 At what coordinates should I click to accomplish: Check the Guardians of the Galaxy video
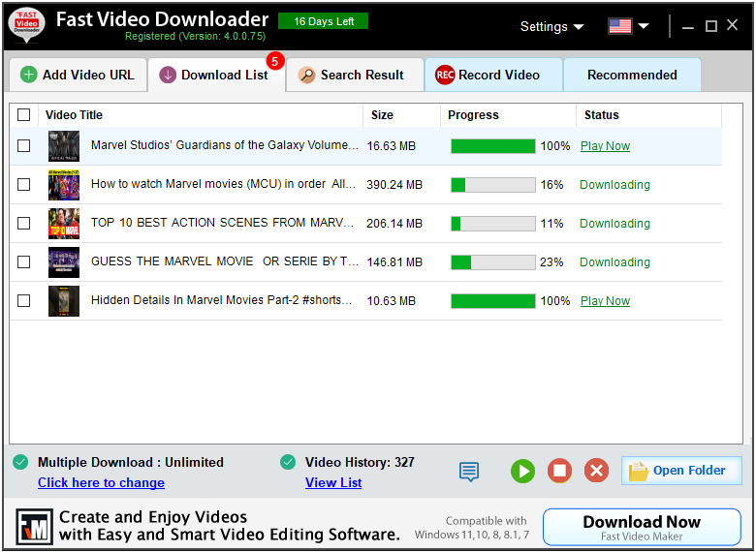[x=24, y=146]
